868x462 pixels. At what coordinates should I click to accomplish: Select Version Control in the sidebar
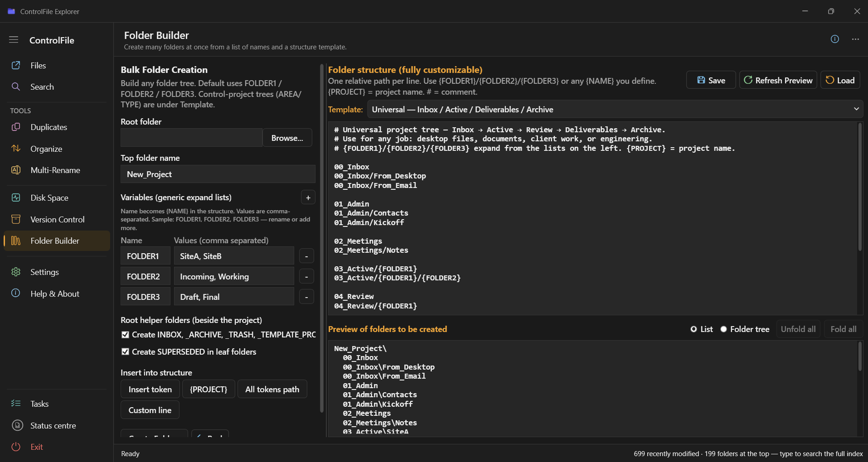tap(57, 219)
